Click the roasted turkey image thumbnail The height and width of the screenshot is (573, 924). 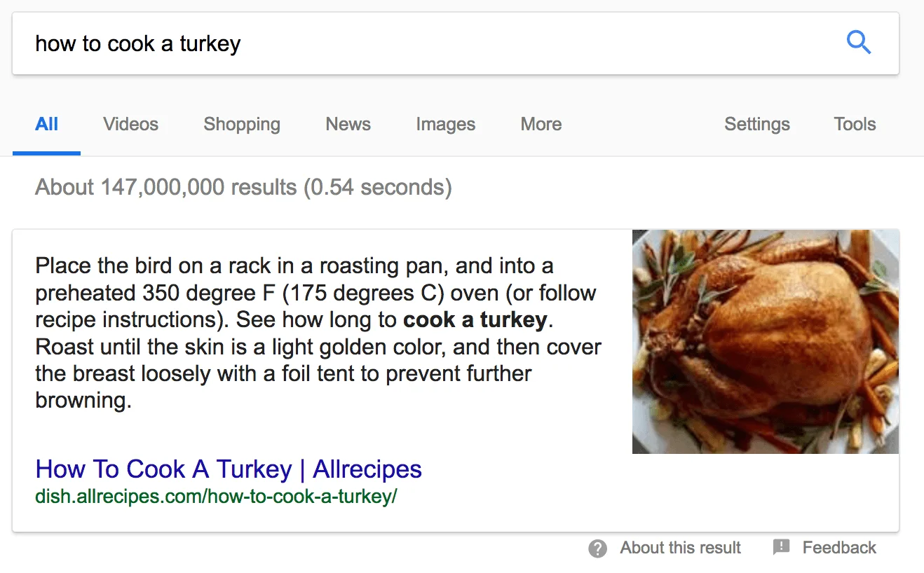[x=766, y=341]
